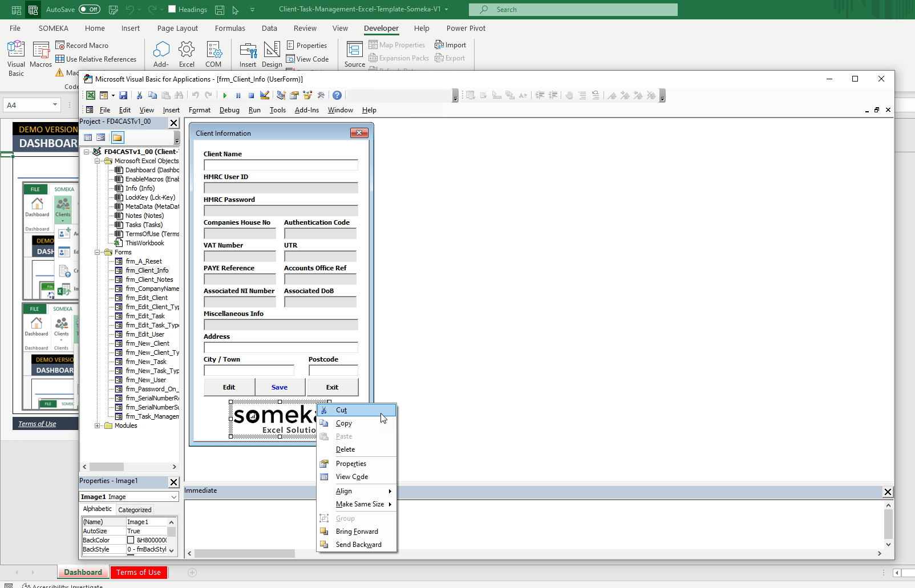Open Properties from the context menu
This screenshot has width=915, height=588.
[x=357, y=464]
